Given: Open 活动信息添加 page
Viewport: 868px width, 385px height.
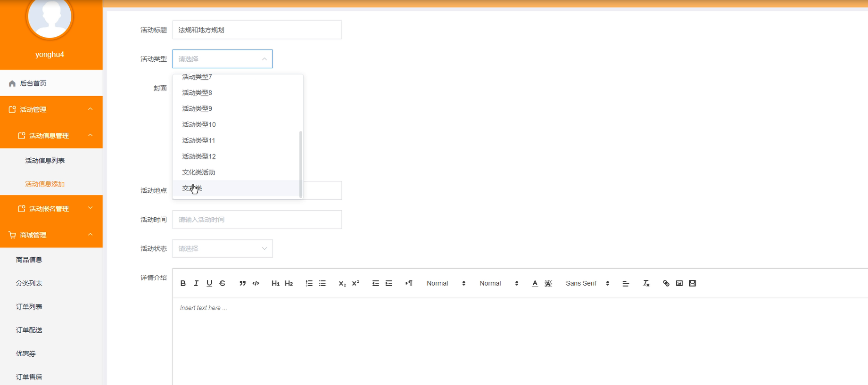Looking at the screenshot, I should pos(45,184).
